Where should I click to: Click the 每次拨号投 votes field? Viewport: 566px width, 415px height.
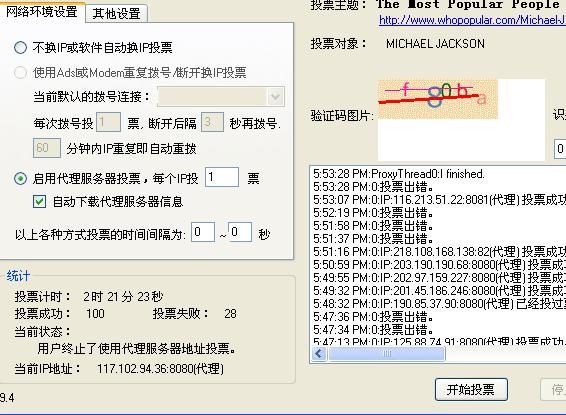pyautogui.click(x=109, y=122)
